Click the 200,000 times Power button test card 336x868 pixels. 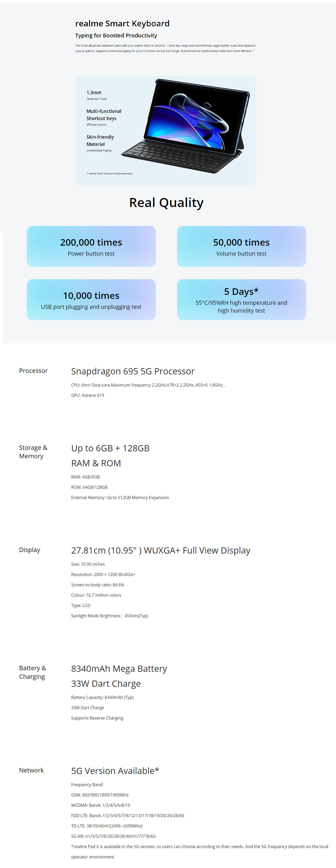(91, 246)
